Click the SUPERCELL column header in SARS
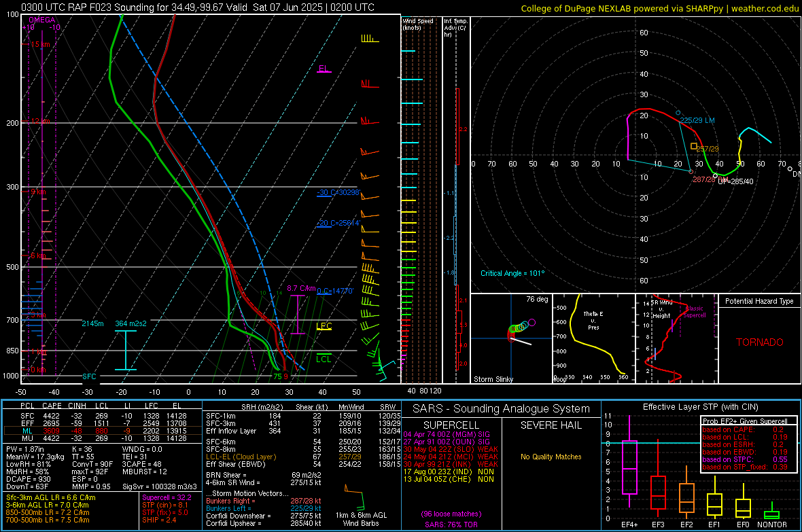This screenshot has height=532, width=802. coord(451,425)
